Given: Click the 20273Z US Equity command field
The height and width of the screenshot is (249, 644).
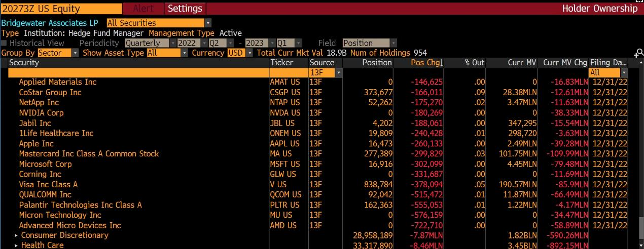Looking at the screenshot, I should (x=61, y=8).
